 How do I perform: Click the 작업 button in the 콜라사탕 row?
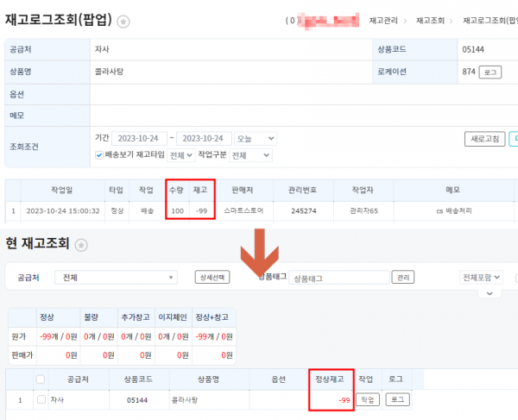pos(367,400)
